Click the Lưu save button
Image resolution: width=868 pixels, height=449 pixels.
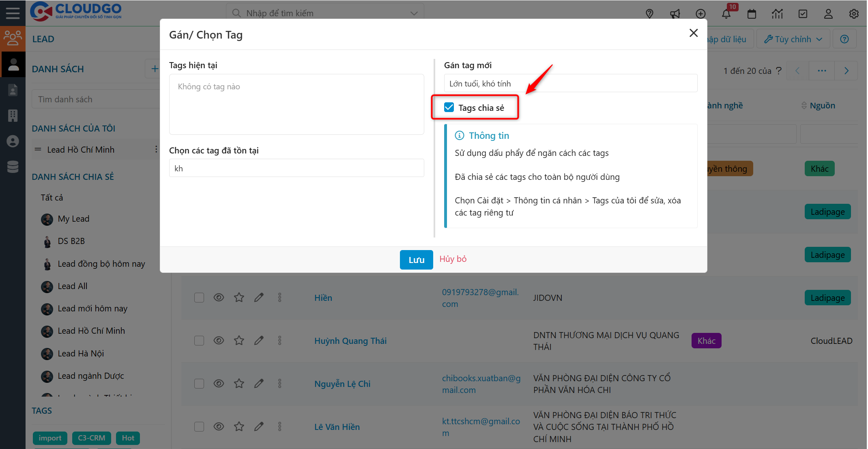(416, 260)
